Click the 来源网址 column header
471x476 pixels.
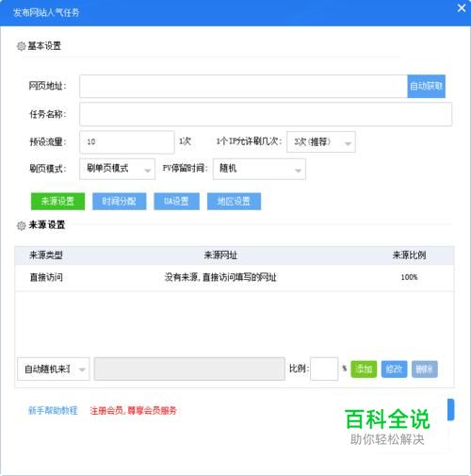coord(220,255)
